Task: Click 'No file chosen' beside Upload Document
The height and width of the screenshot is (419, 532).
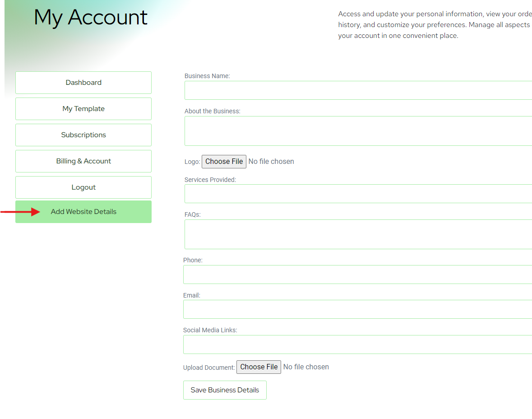Action: [x=306, y=367]
